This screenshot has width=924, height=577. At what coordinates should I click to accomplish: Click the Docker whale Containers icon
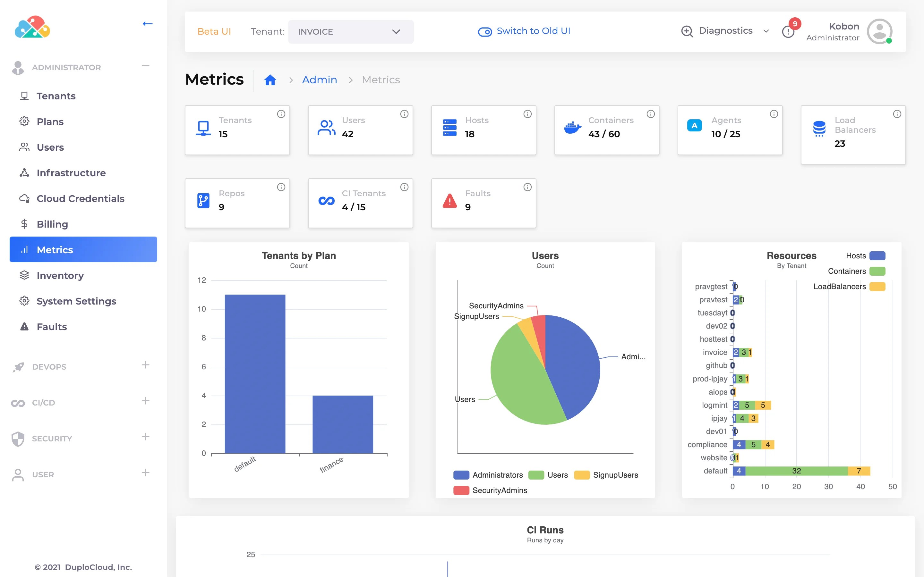tap(572, 128)
